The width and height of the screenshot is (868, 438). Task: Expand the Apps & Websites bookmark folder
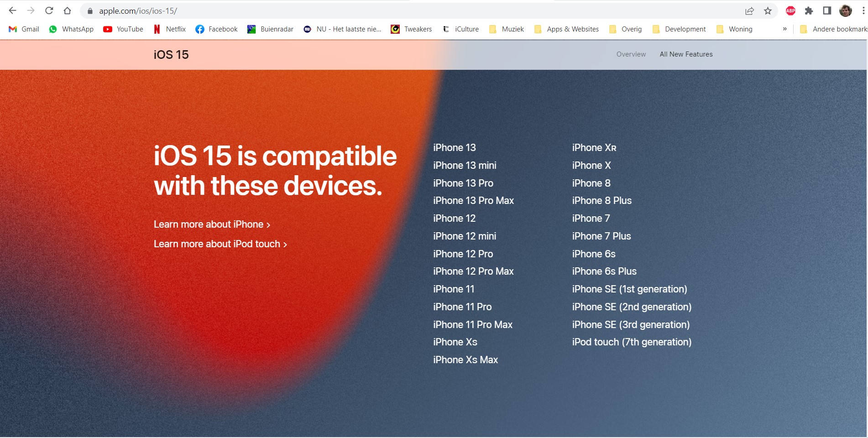click(566, 29)
